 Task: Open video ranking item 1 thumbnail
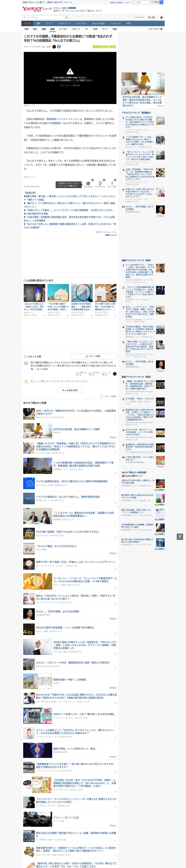160,385
